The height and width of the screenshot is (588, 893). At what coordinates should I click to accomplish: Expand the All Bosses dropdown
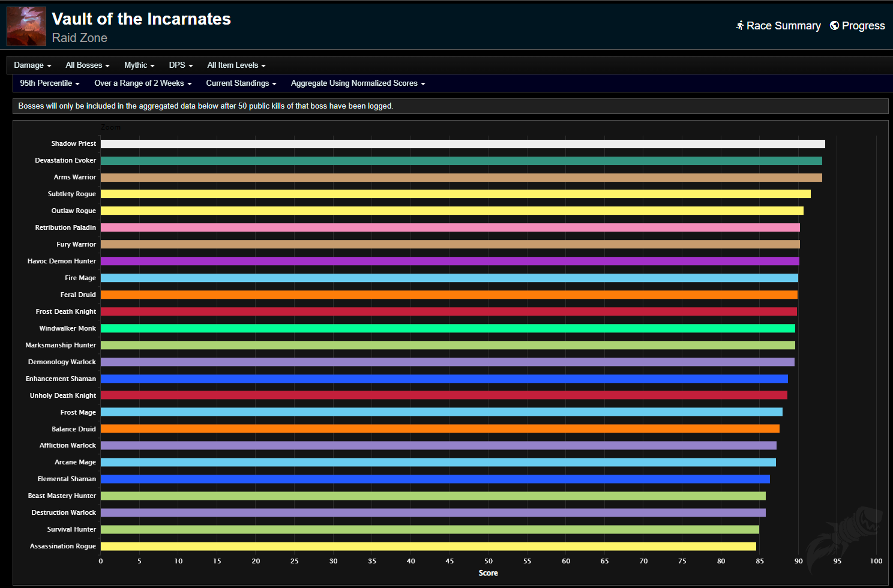coord(87,65)
